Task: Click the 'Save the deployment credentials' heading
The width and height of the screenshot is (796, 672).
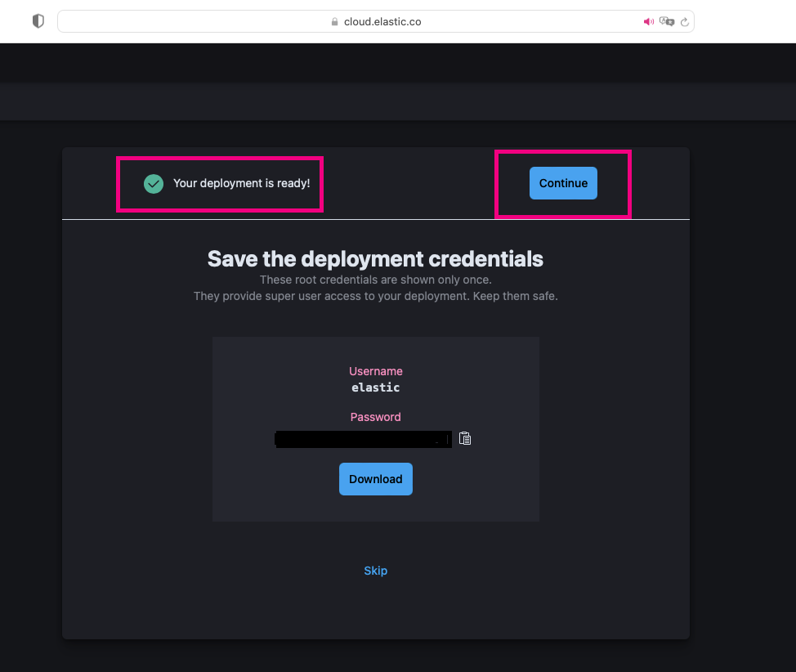Action: [375, 258]
